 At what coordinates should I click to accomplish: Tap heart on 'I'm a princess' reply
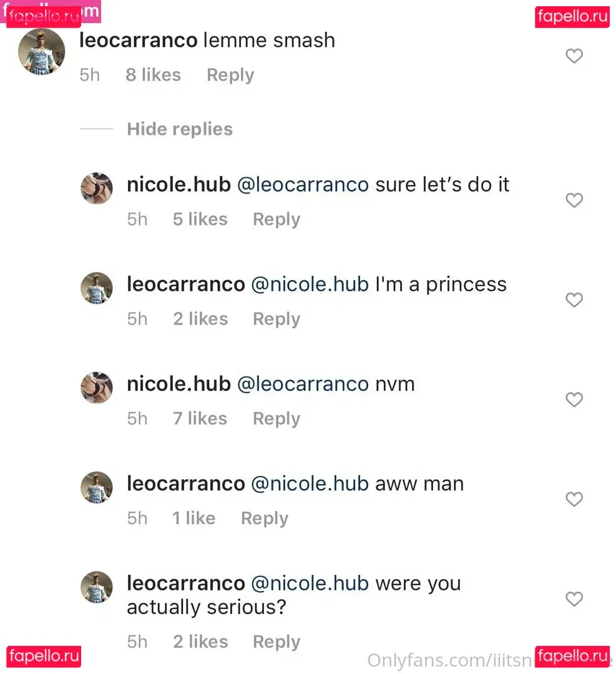point(574,300)
